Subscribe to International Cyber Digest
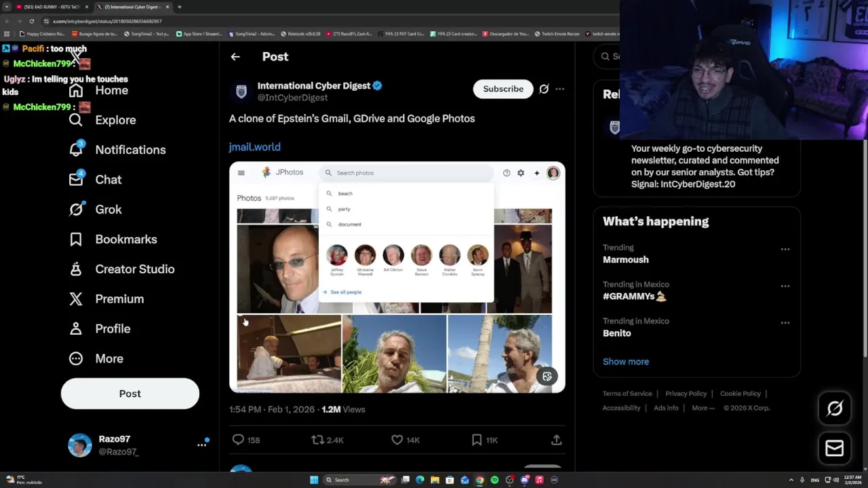Screen dimensions: 868x488 (503, 89)
